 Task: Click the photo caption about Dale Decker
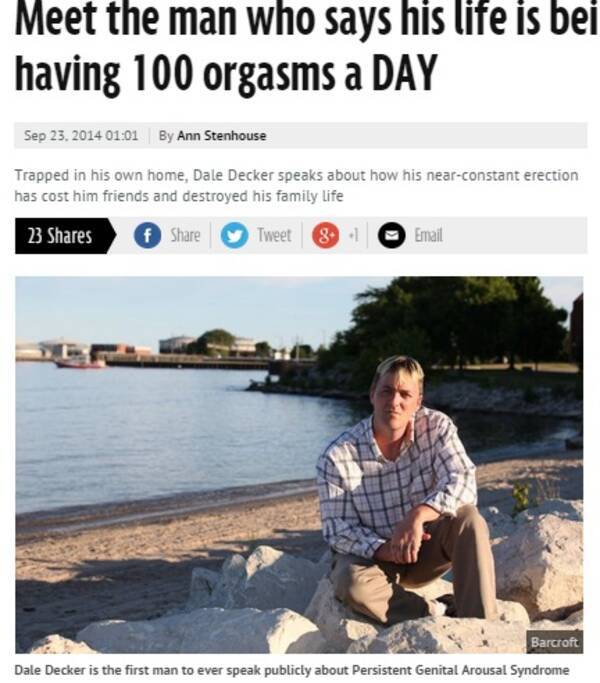pyautogui.click(x=292, y=669)
